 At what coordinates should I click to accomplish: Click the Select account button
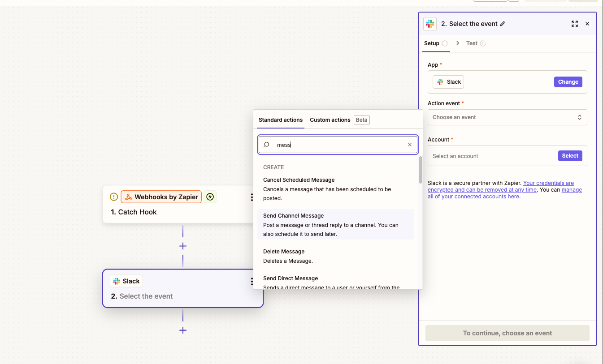[570, 156]
